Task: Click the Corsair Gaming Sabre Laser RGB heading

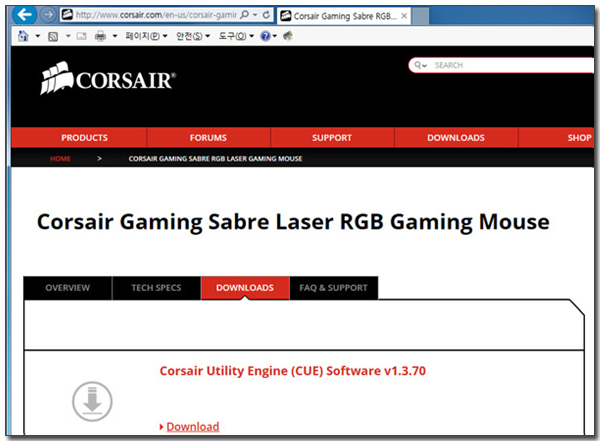Action: 293,222
